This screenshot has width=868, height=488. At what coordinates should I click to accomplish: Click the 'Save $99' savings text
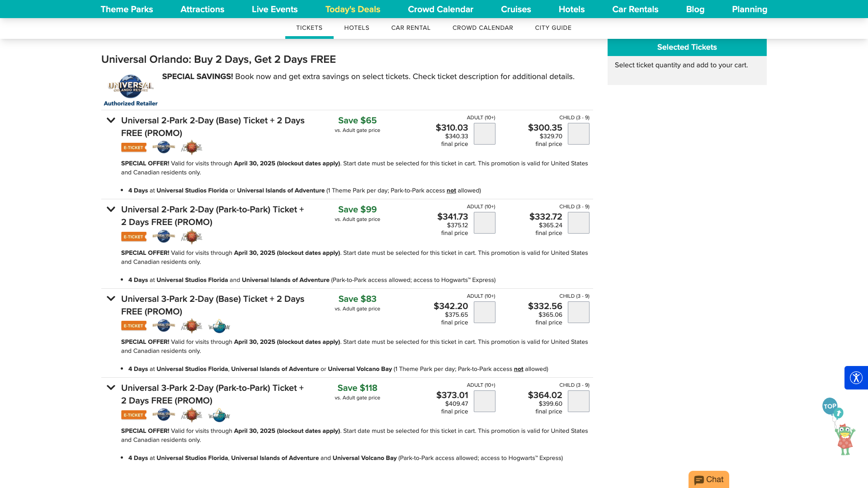click(x=357, y=209)
